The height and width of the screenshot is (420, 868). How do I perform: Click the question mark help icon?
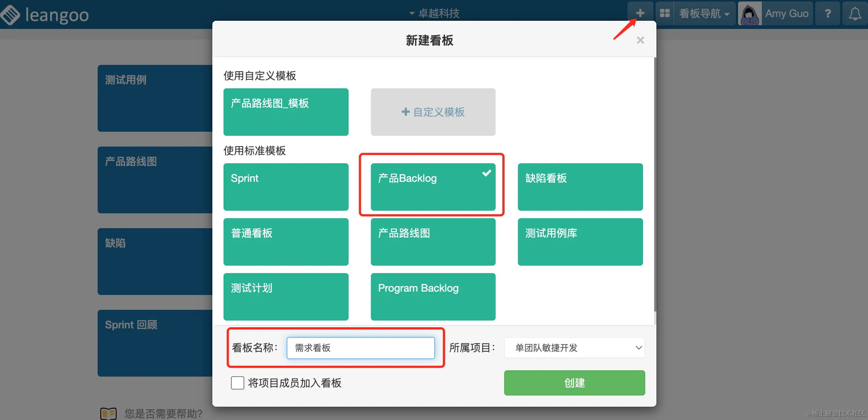click(828, 13)
